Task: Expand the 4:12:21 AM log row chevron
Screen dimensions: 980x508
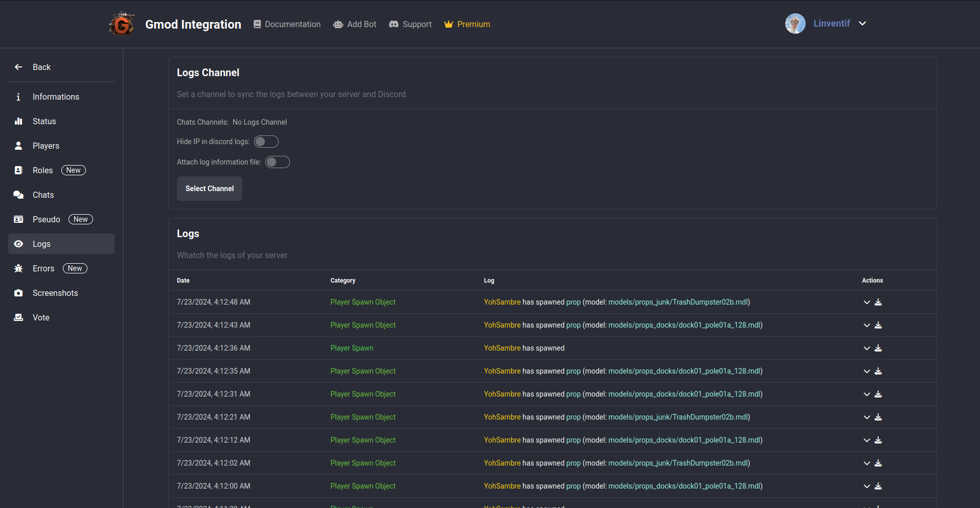Action: click(x=867, y=417)
